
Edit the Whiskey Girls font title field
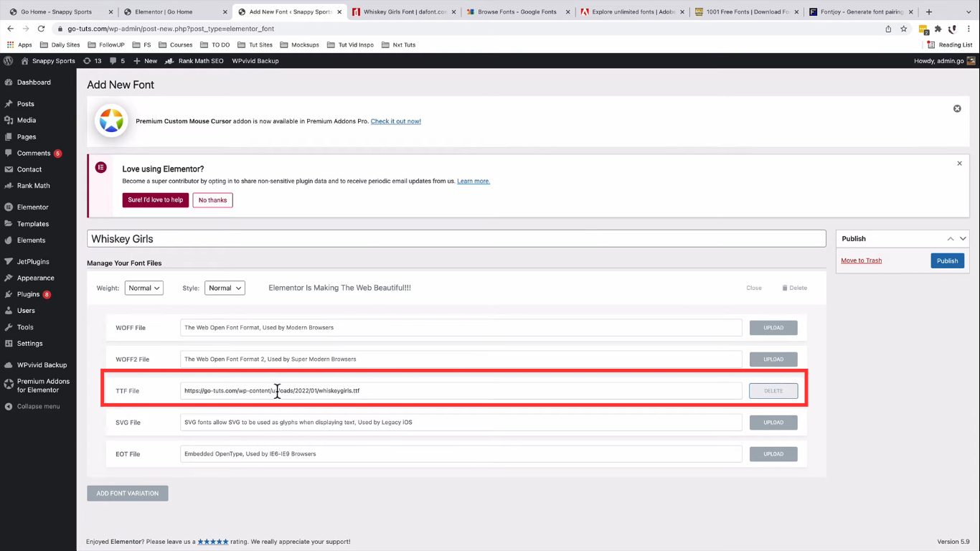tap(456, 239)
